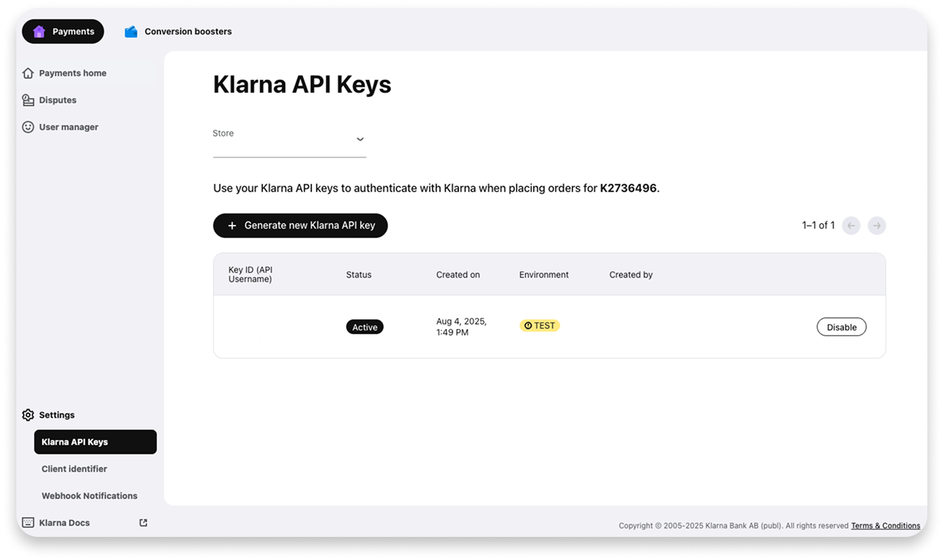Open the Terms & Conditions link
Screen dimensions: 943x560
885,525
